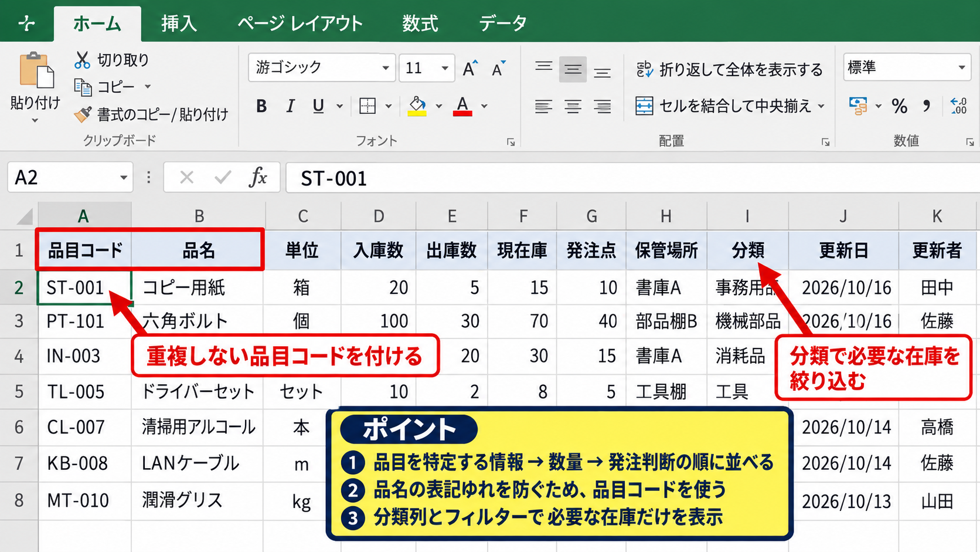Open the データ ribbon tab

tap(503, 23)
